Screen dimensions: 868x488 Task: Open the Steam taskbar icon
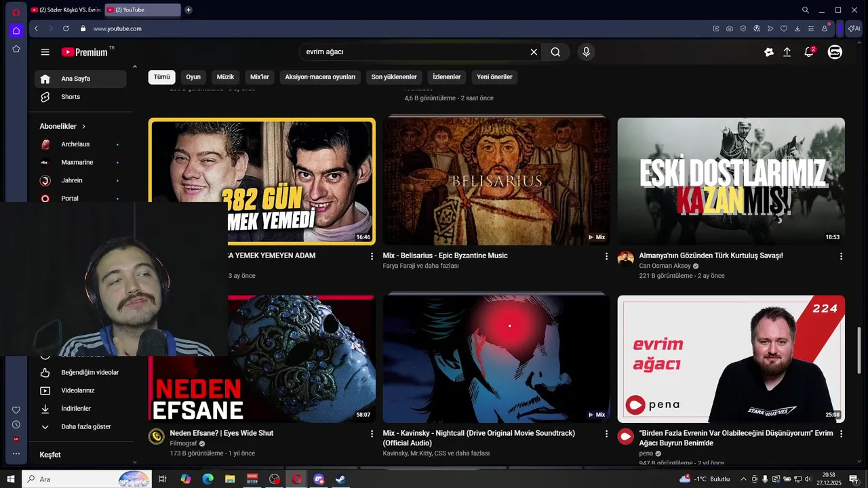pyautogui.click(x=340, y=479)
